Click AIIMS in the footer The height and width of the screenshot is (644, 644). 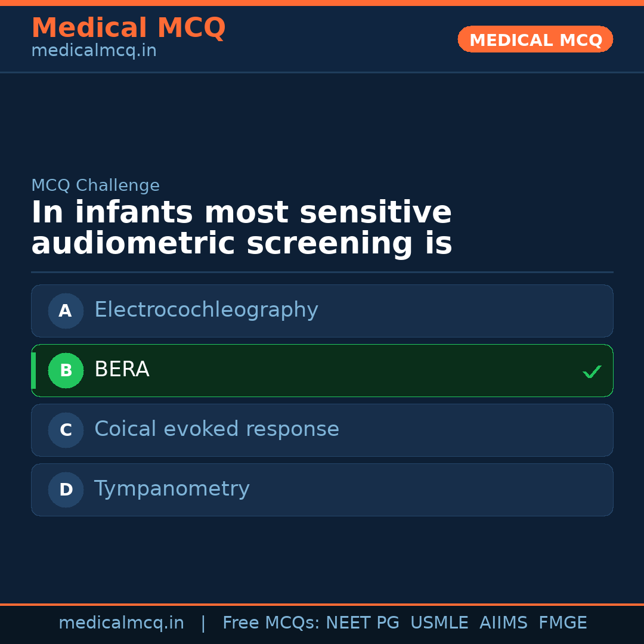point(503,623)
